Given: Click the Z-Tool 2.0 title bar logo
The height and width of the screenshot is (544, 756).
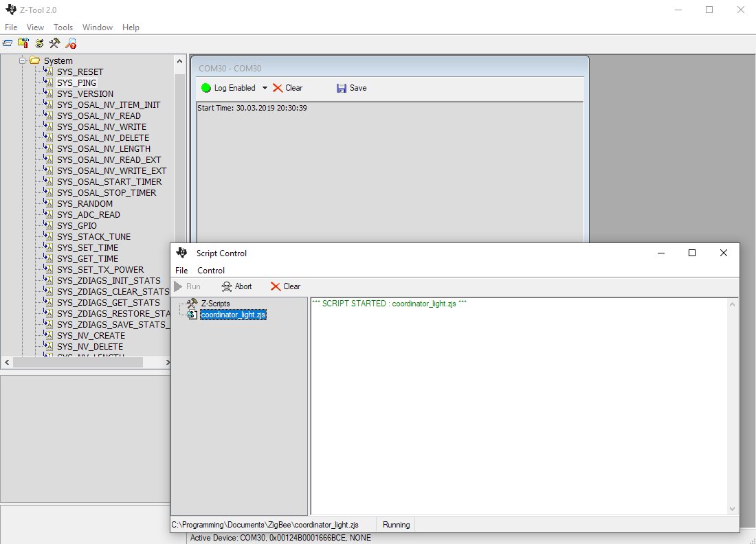Looking at the screenshot, I should point(10,9).
